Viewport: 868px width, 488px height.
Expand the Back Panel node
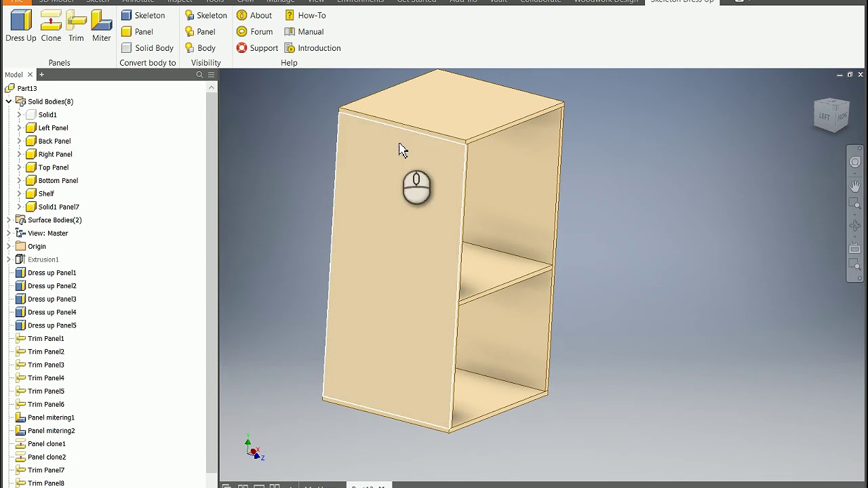[x=19, y=141]
